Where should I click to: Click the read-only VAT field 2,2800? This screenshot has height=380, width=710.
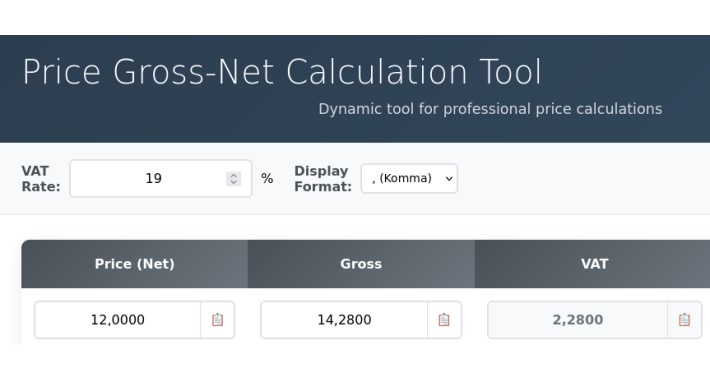pyautogui.click(x=577, y=320)
